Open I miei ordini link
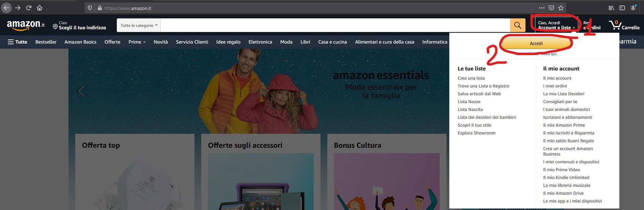Image resolution: width=644 pixels, height=210 pixels. click(x=555, y=86)
